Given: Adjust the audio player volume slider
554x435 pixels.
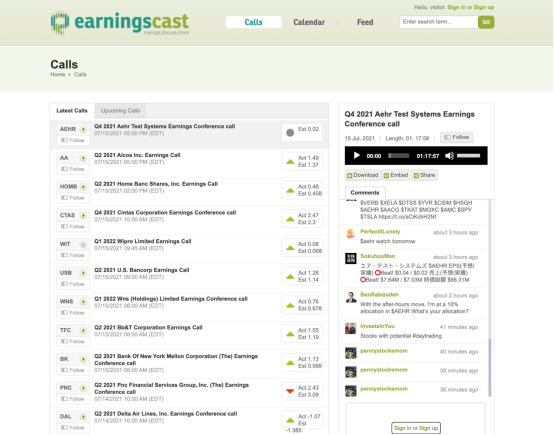Looking at the screenshot, I should coord(468,155).
